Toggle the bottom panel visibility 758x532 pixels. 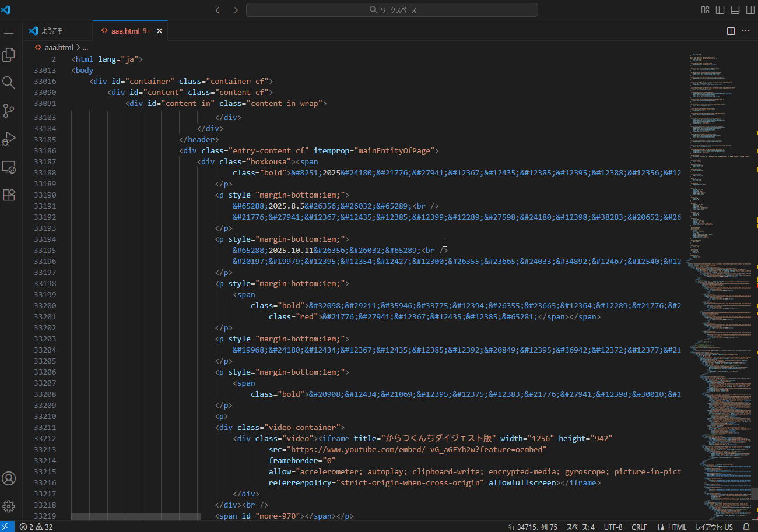735,10
